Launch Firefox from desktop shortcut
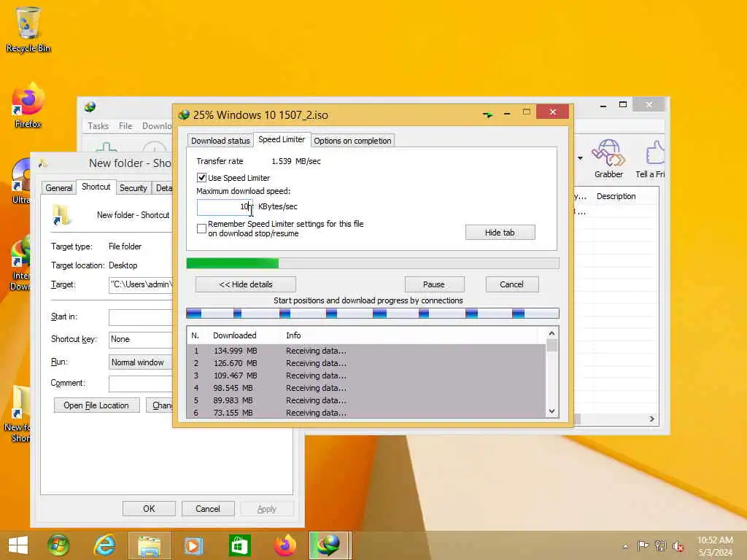This screenshot has height=560, width=747. [28, 106]
